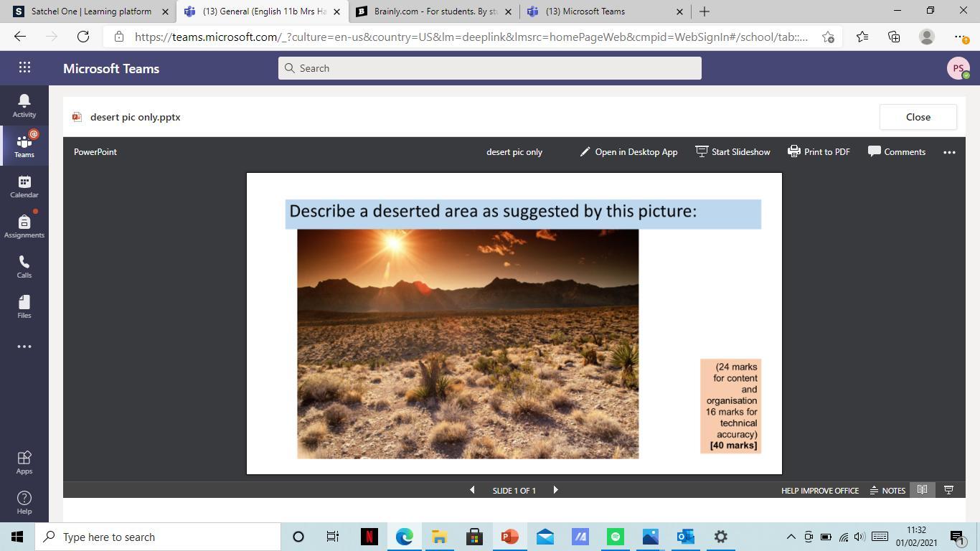Open the Windows Start menu
Screen dimensions: 980x551
point(17,537)
